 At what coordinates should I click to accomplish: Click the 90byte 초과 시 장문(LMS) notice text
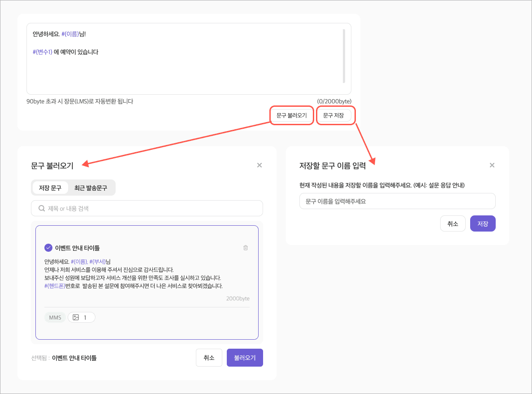(80, 101)
